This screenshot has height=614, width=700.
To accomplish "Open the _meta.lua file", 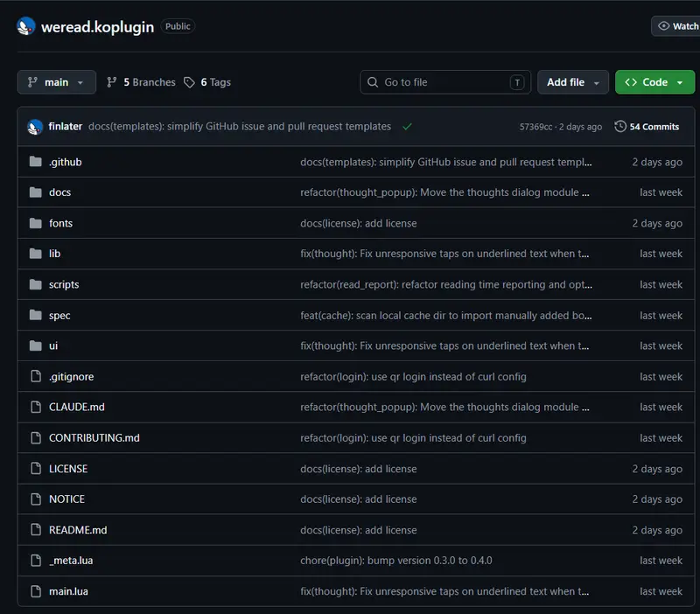I will click(71, 561).
